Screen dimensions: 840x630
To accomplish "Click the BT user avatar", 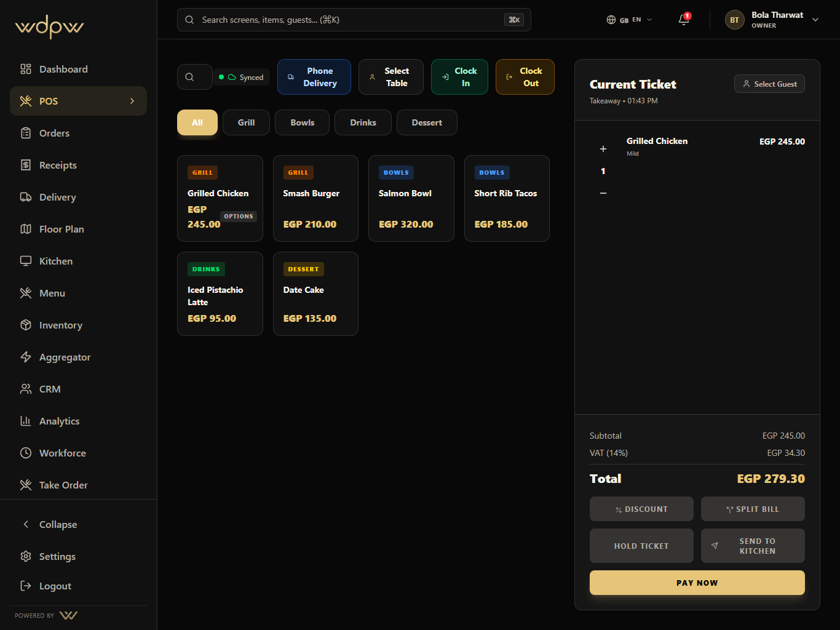I will pos(734,20).
